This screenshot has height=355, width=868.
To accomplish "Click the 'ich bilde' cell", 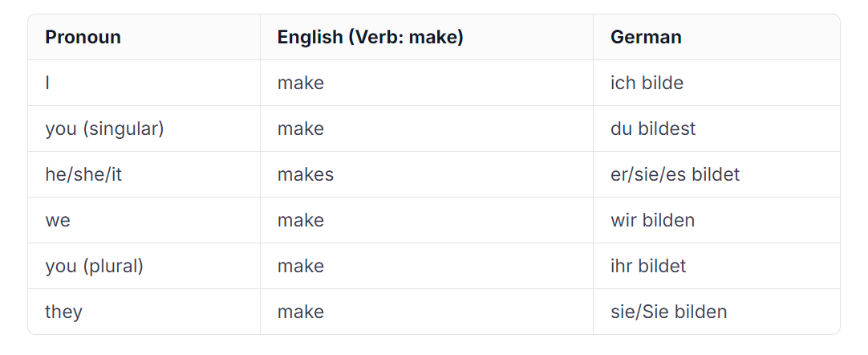I will (x=647, y=83).
